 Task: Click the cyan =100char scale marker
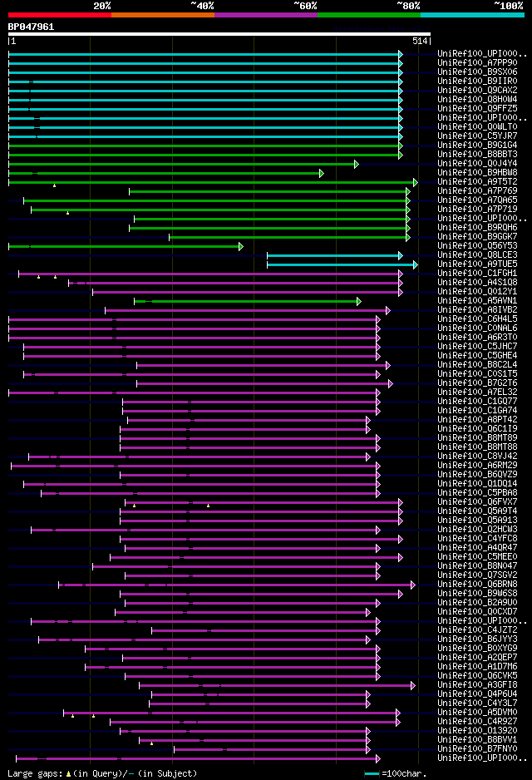[372, 774]
